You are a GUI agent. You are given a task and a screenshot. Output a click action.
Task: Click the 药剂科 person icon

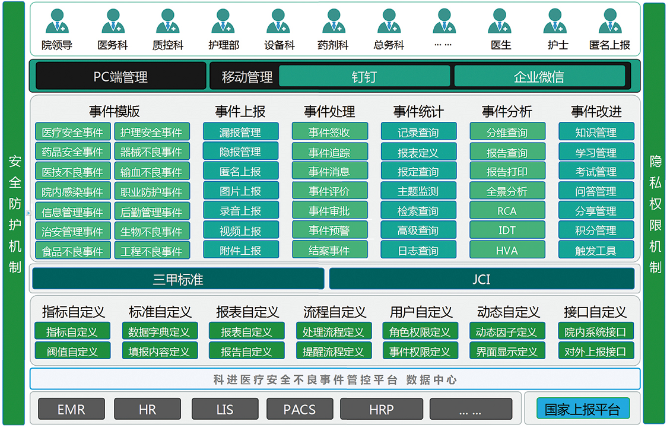click(334, 22)
